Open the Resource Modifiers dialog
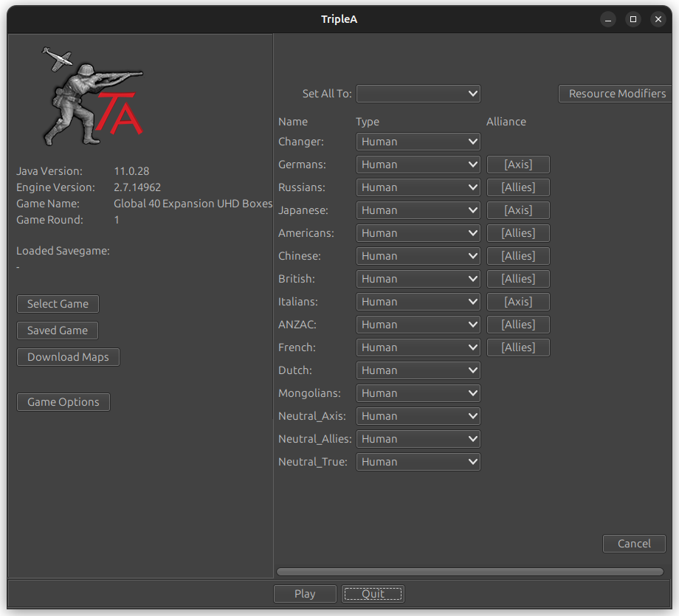The height and width of the screenshot is (616, 679). (615, 94)
